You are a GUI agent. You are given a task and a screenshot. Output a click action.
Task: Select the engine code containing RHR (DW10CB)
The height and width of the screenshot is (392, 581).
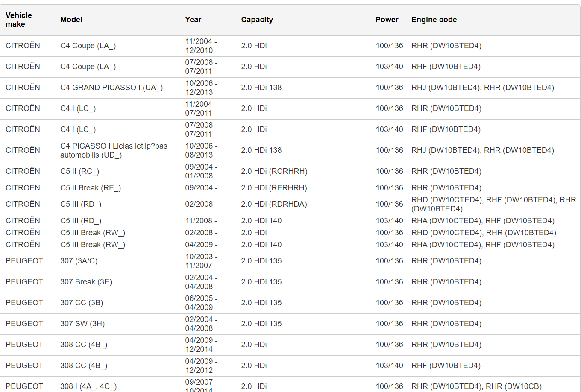[476, 386]
